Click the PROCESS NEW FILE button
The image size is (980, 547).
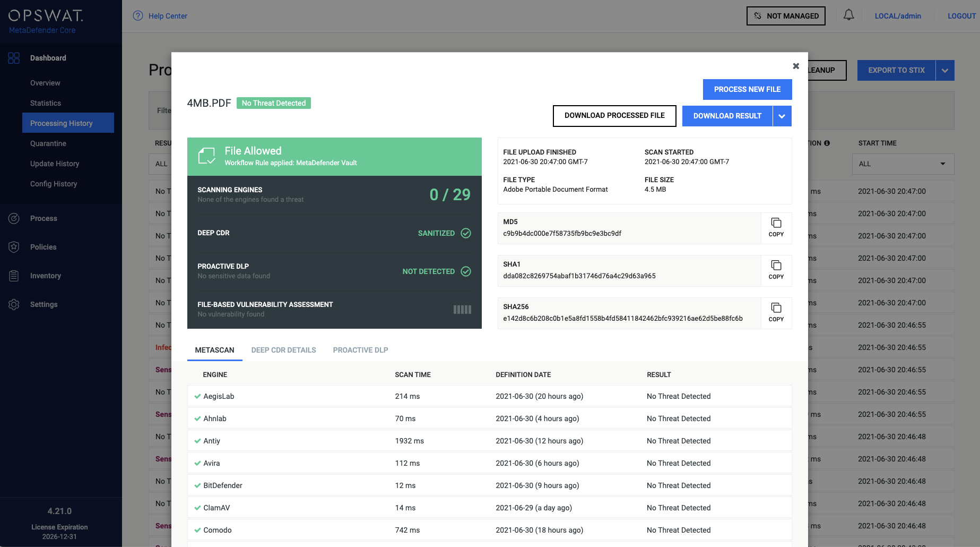pos(747,89)
